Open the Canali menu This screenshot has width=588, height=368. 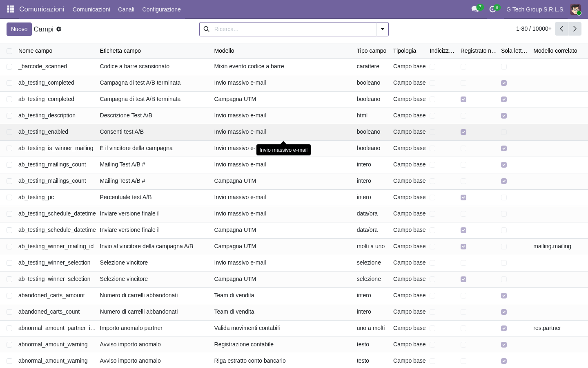(126, 9)
